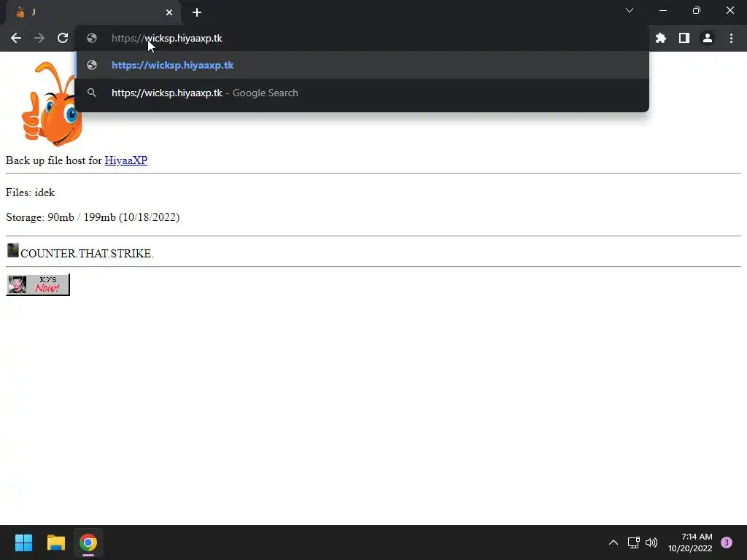Open the volume speaker tray icon
Screen dimensions: 747x560
[651, 542]
